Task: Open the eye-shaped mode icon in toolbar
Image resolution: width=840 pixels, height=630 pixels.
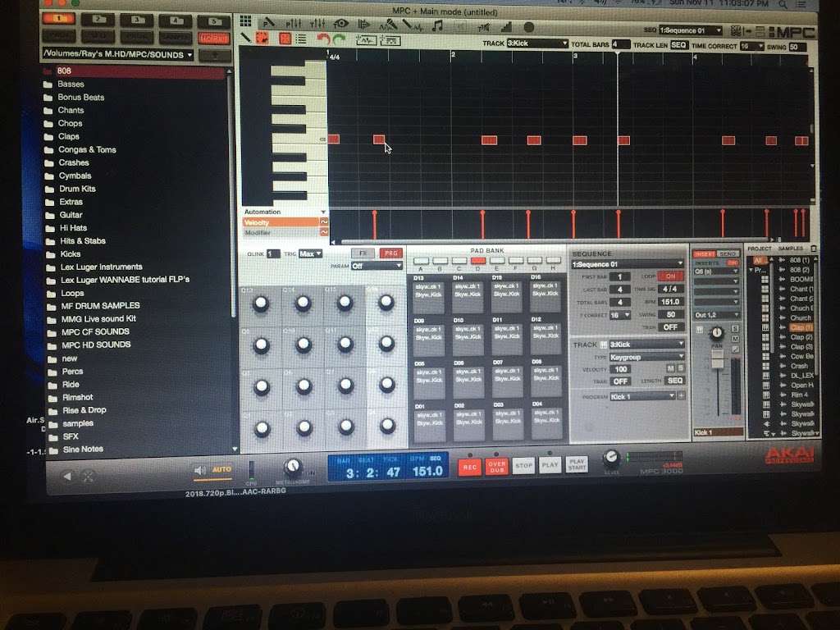Action: [x=340, y=24]
